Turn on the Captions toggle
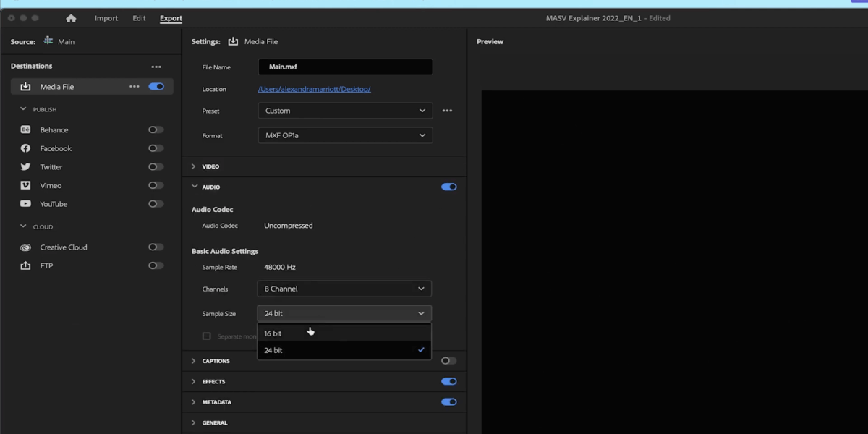The width and height of the screenshot is (868, 434). click(449, 361)
